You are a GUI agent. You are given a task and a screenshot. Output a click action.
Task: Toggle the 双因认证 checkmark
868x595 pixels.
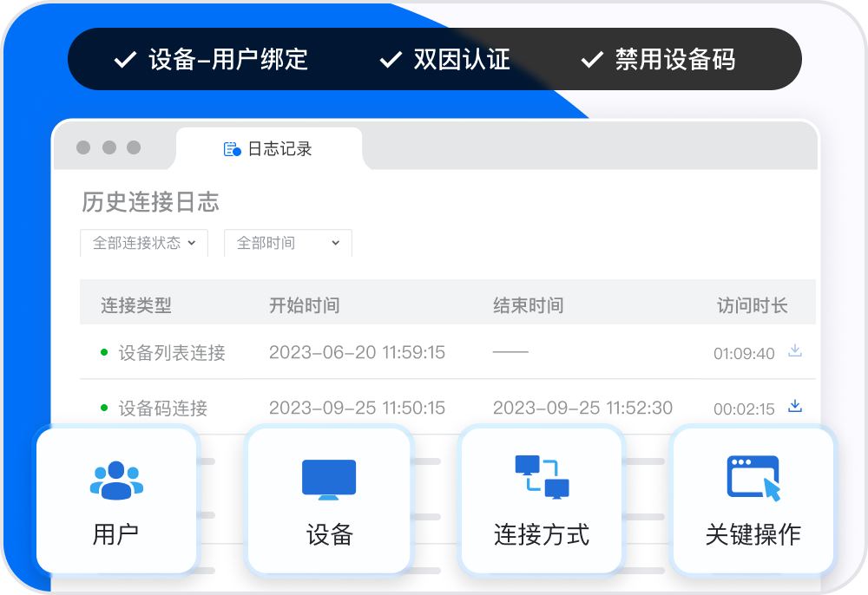[x=391, y=60]
